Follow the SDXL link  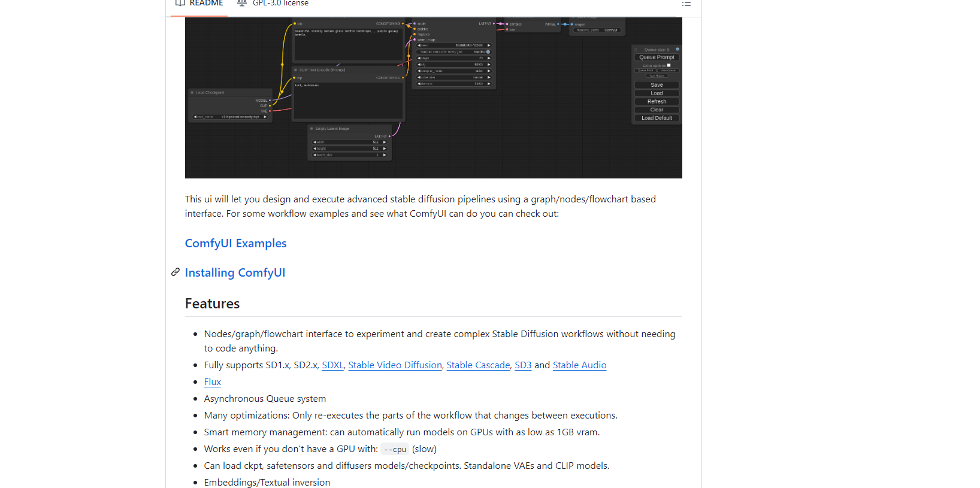click(332, 365)
